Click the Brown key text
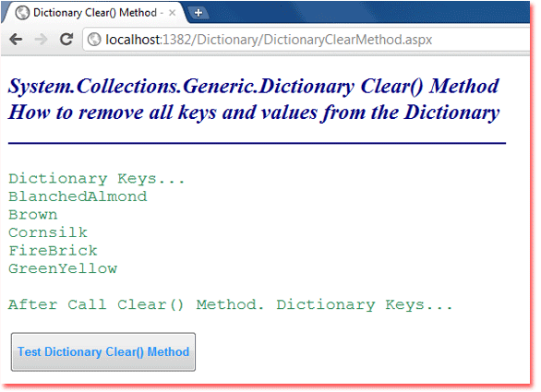 tap(33, 215)
